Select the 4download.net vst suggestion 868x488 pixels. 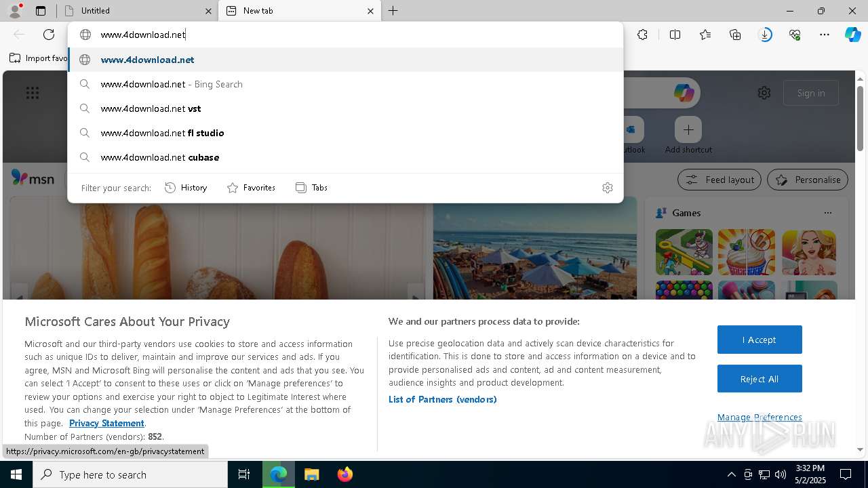point(345,108)
